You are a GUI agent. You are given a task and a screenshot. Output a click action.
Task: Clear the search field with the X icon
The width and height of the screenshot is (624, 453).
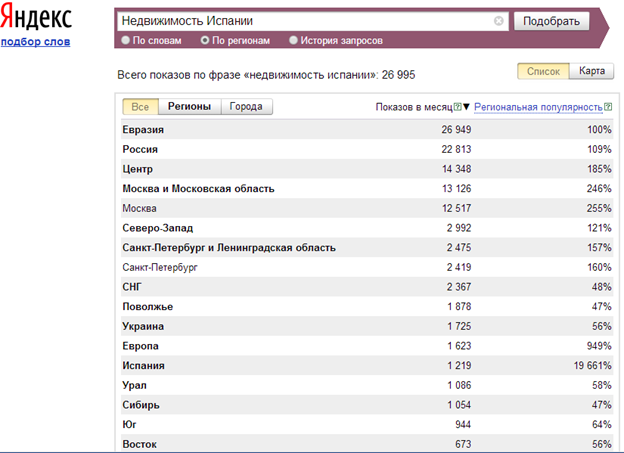pos(499,21)
